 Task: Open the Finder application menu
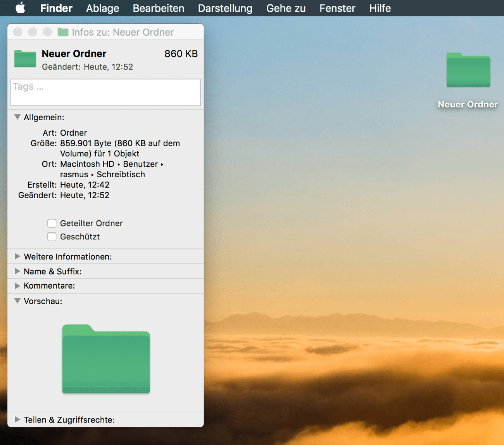56,8
